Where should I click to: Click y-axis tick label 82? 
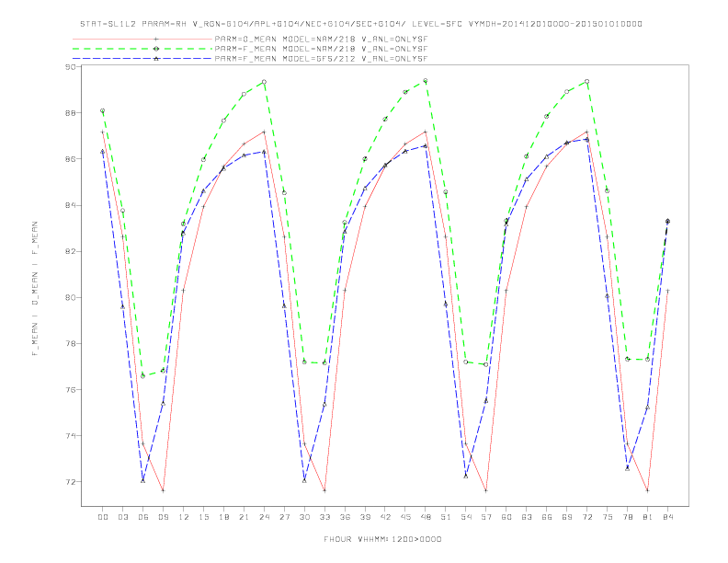pyautogui.click(x=71, y=251)
